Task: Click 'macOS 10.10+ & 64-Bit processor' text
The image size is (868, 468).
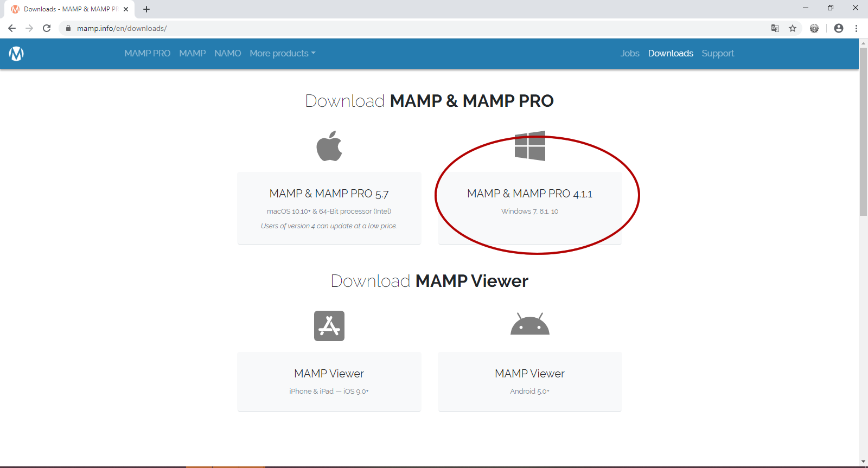Action: click(329, 211)
